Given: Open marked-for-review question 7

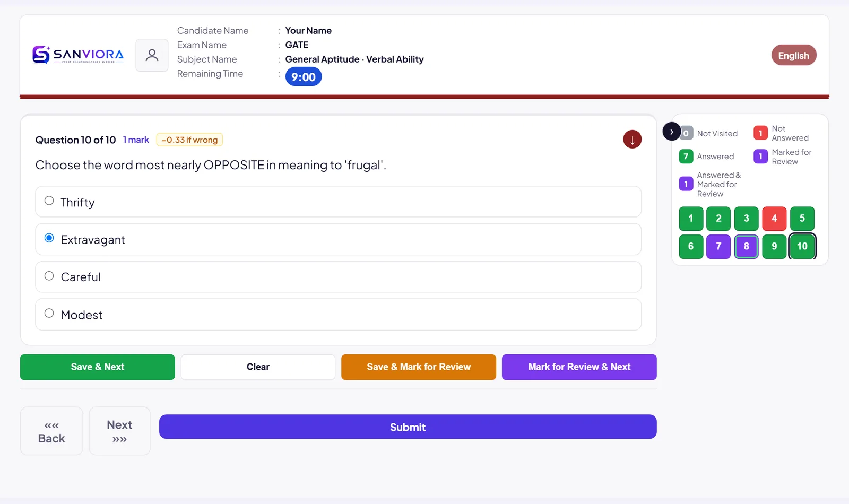Looking at the screenshot, I should pos(718,247).
